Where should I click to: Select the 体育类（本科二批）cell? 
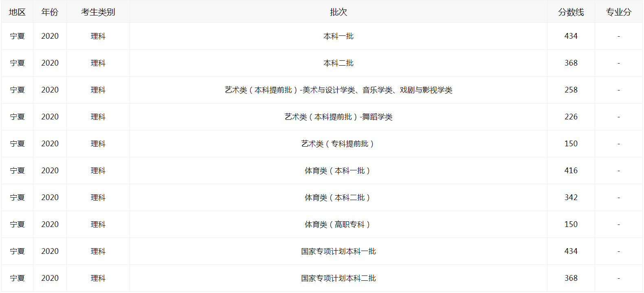338,198
